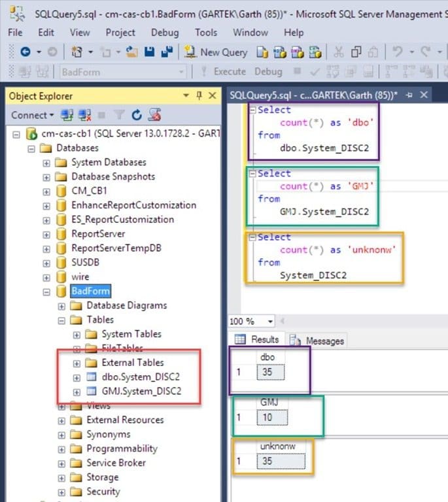The width and height of the screenshot is (448, 502).
Task: Click the Cut scissors icon
Action: point(339,52)
